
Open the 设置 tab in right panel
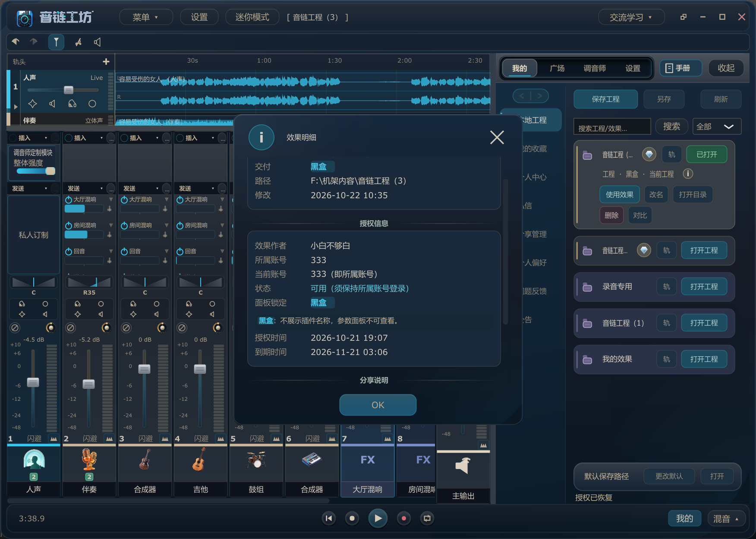click(x=633, y=68)
